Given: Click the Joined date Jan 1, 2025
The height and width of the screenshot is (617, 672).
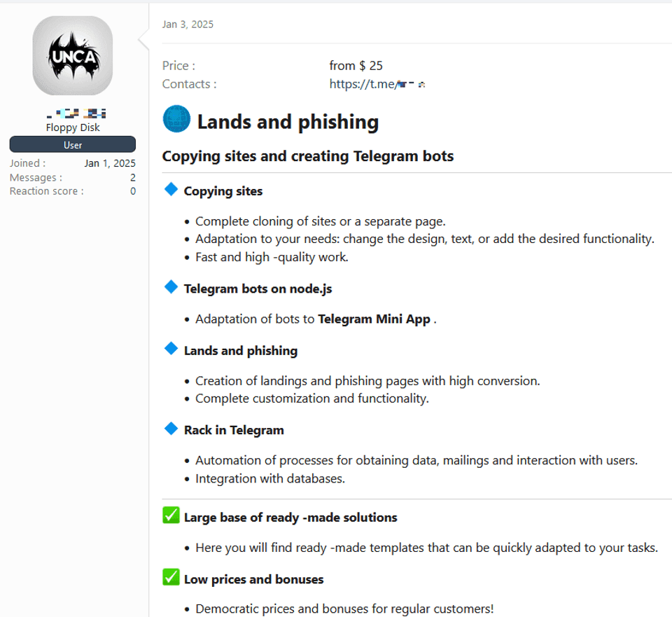Looking at the screenshot, I should (110, 164).
